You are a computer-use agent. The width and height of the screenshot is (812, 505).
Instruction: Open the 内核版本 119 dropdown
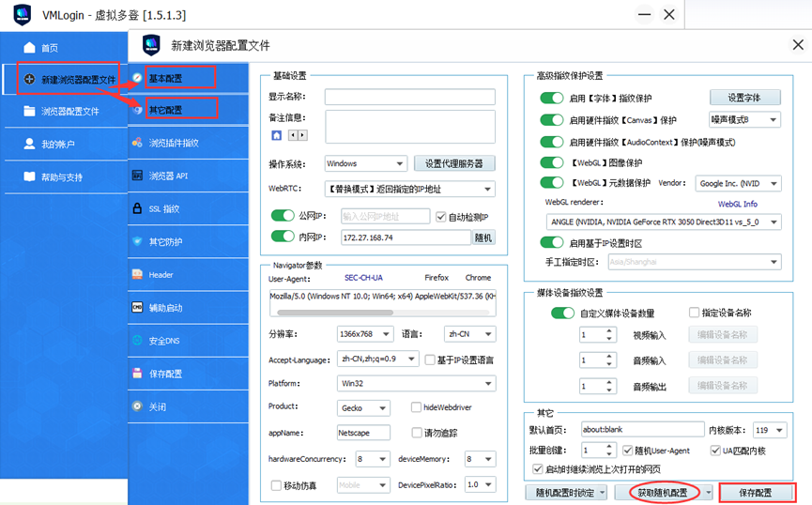(x=770, y=430)
